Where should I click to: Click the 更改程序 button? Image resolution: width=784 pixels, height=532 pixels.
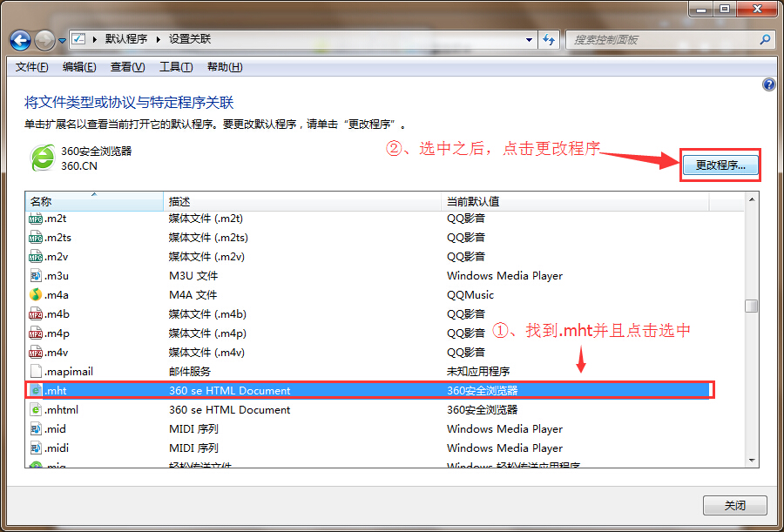click(x=720, y=165)
